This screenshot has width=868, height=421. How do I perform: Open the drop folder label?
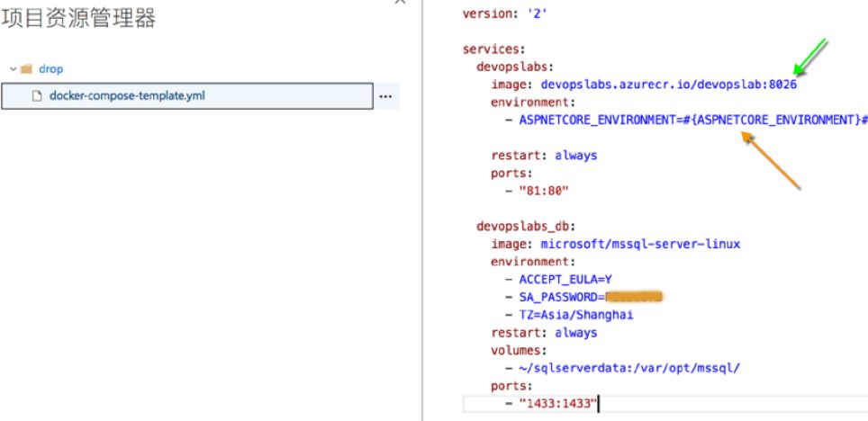point(51,69)
